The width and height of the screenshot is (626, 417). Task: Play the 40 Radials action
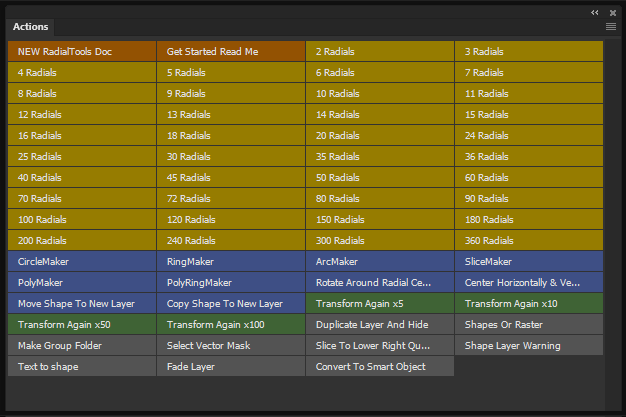click(82, 177)
